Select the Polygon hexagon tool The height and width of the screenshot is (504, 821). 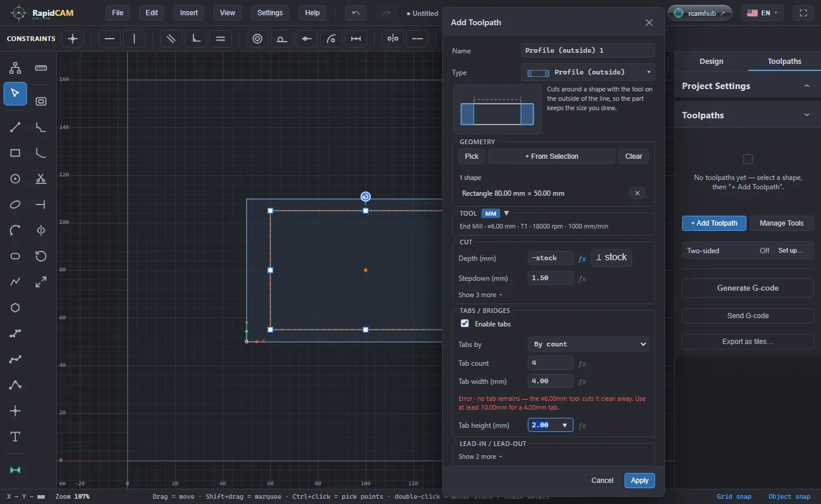(15, 308)
